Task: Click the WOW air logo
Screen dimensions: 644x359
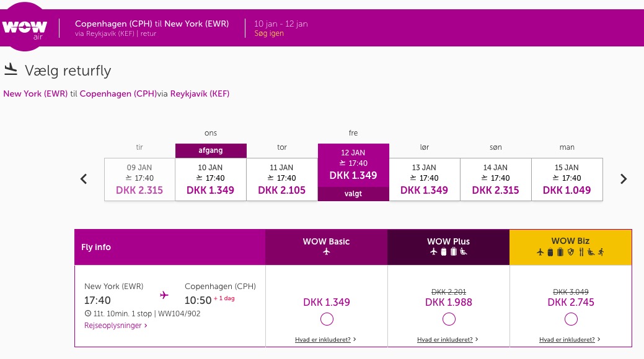Action: 25,27
